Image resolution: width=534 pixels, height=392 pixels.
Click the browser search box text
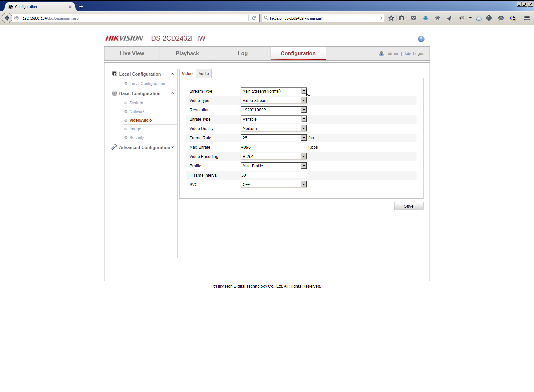click(x=296, y=18)
